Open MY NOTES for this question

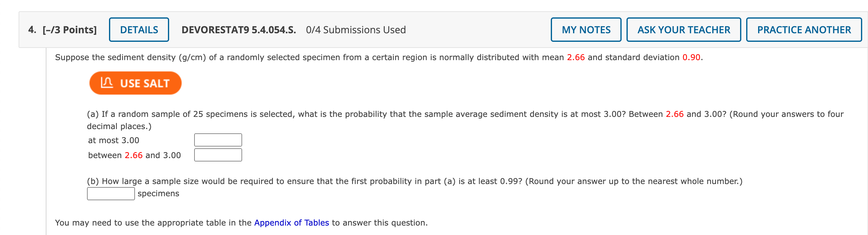pyautogui.click(x=586, y=30)
